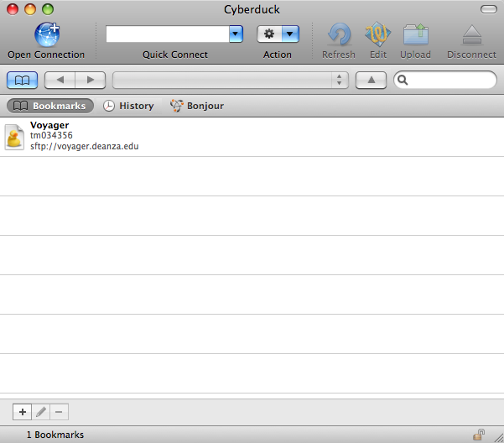Open the path popup selector
Image resolution: width=504 pixels, height=443 pixels.
[x=231, y=80]
